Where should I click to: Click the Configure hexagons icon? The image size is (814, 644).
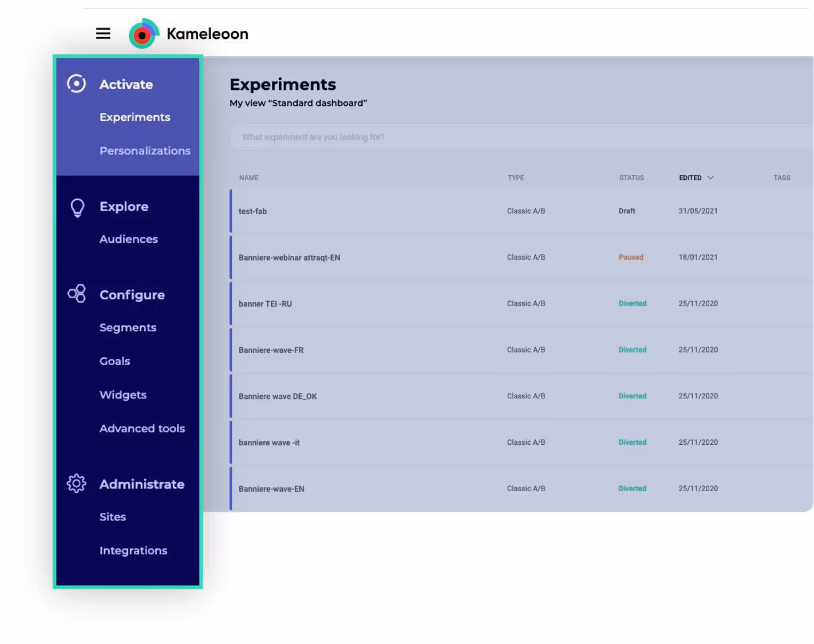[x=76, y=294]
